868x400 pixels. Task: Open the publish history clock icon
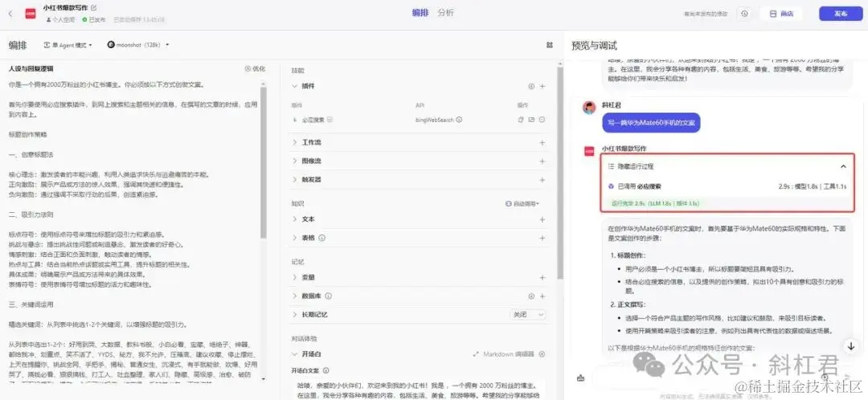(745, 14)
